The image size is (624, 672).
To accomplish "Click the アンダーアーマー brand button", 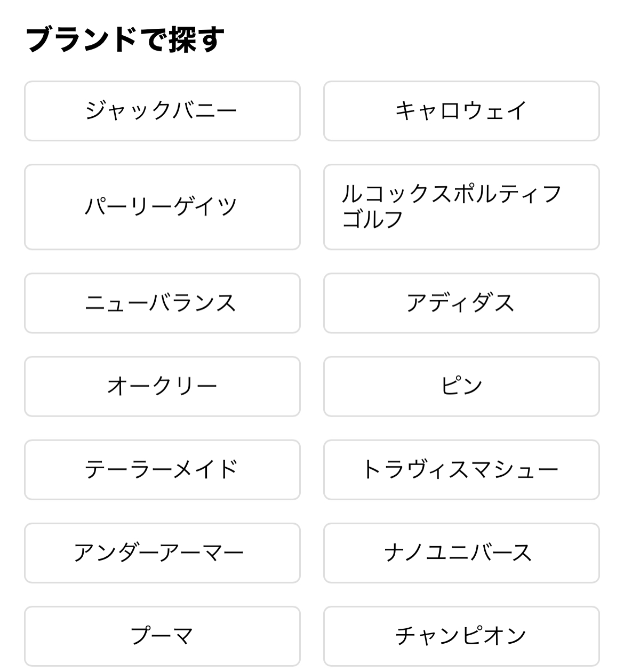I will click(162, 553).
